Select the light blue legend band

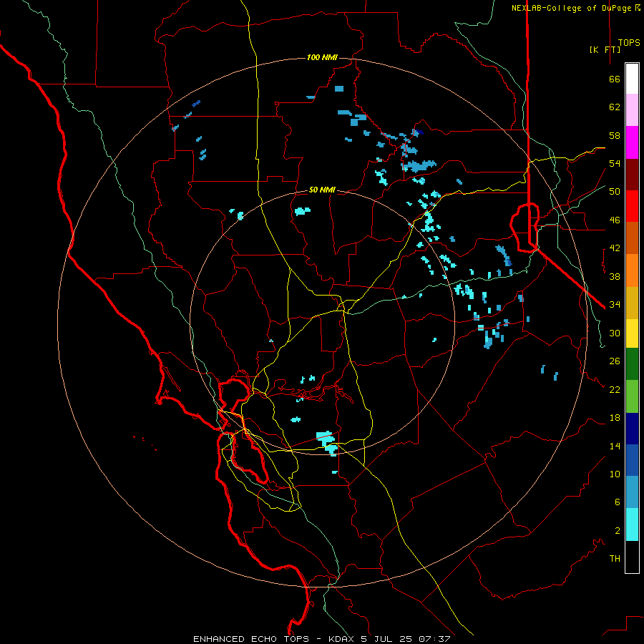pos(632,492)
